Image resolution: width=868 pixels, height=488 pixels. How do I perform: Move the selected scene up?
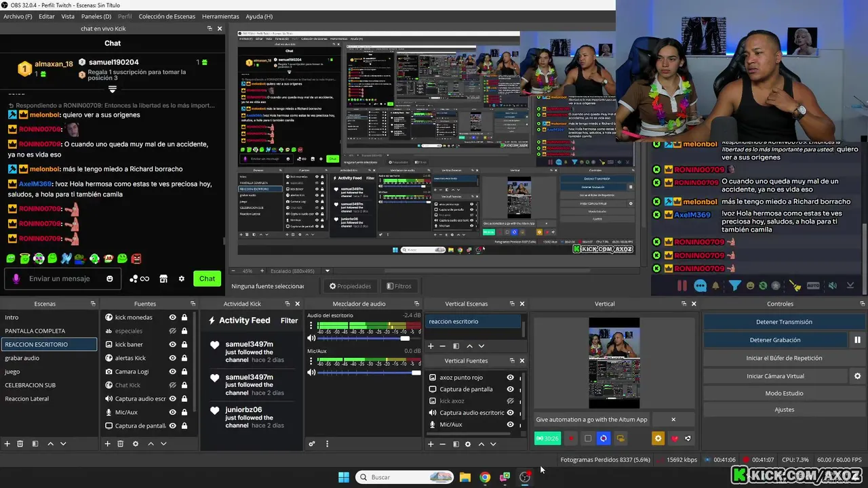[x=50, y=444]
